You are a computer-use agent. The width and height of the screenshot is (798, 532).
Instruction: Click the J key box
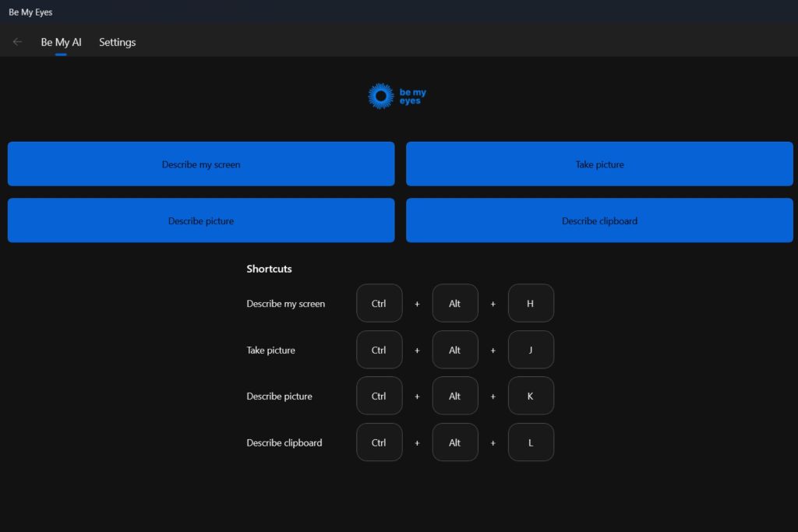click(531, 350)
